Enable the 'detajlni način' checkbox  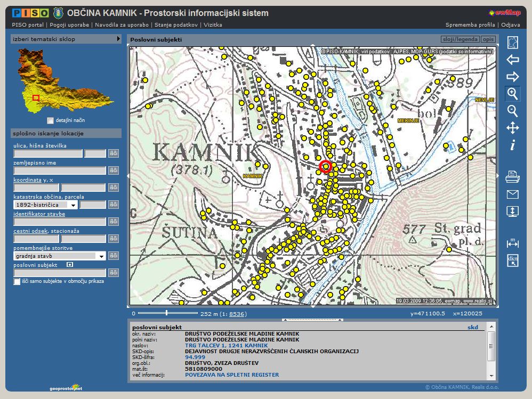pyautogui.click(x=51, y=120)
